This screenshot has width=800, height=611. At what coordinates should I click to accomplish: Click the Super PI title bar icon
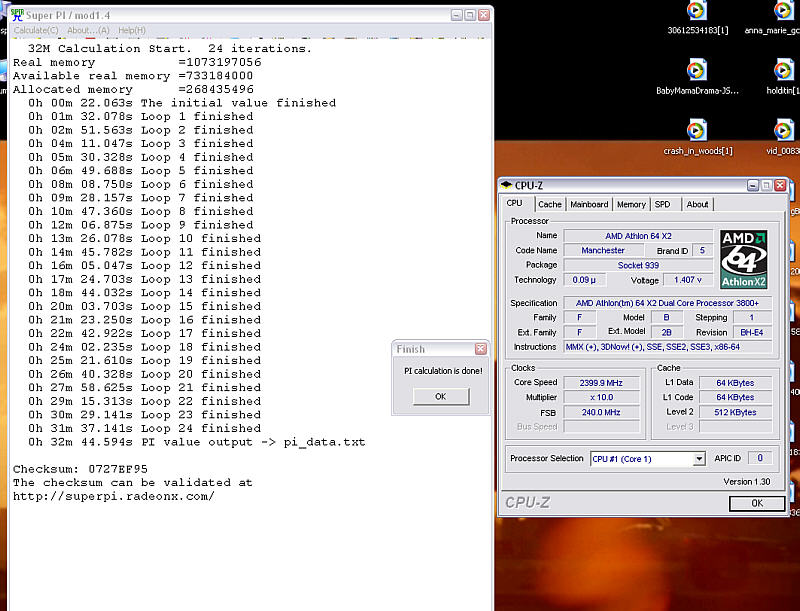click(x=17, y=15)
